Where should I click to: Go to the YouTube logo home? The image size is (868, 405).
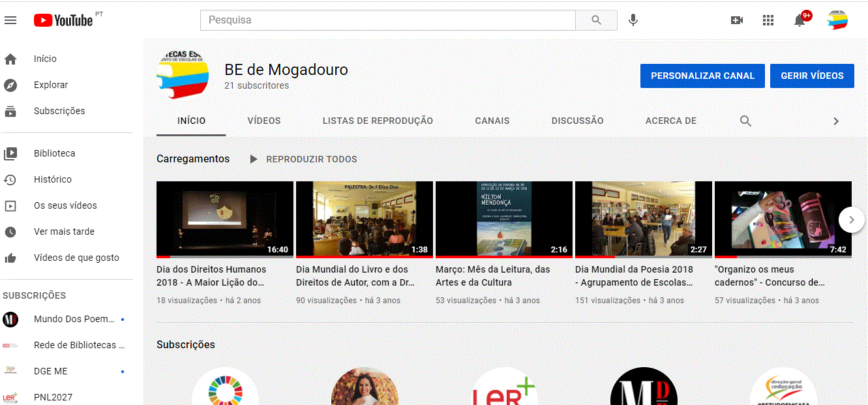(x=63, y=20)
